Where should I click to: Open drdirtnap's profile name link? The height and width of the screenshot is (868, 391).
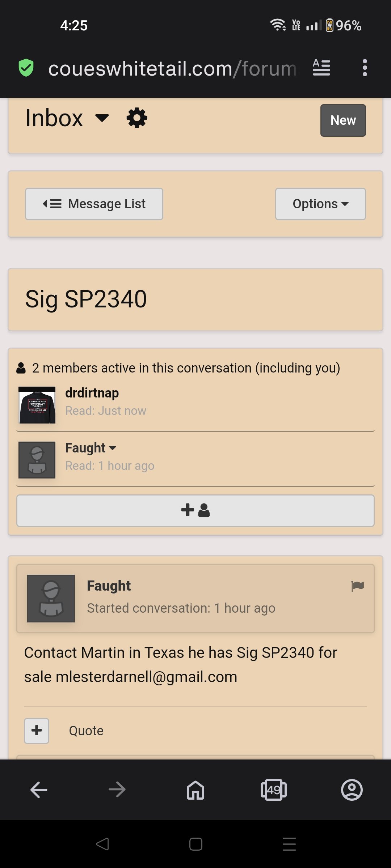click(x=92, y=393)
